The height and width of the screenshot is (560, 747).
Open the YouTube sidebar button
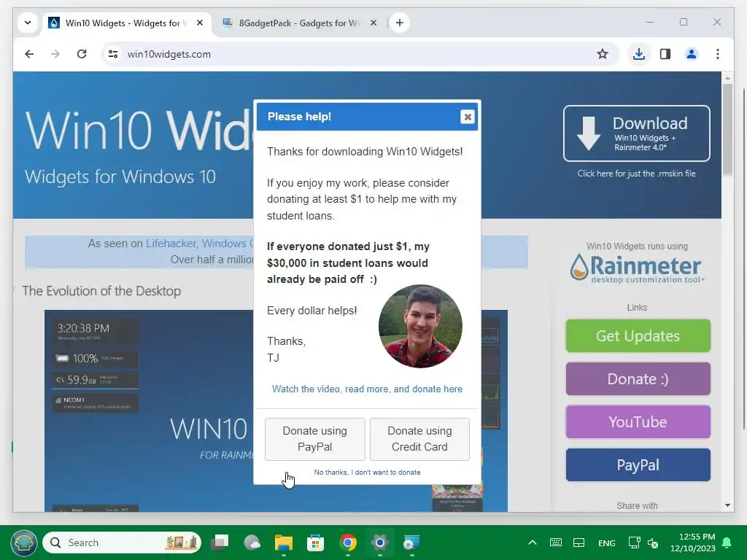pos(638,422)
